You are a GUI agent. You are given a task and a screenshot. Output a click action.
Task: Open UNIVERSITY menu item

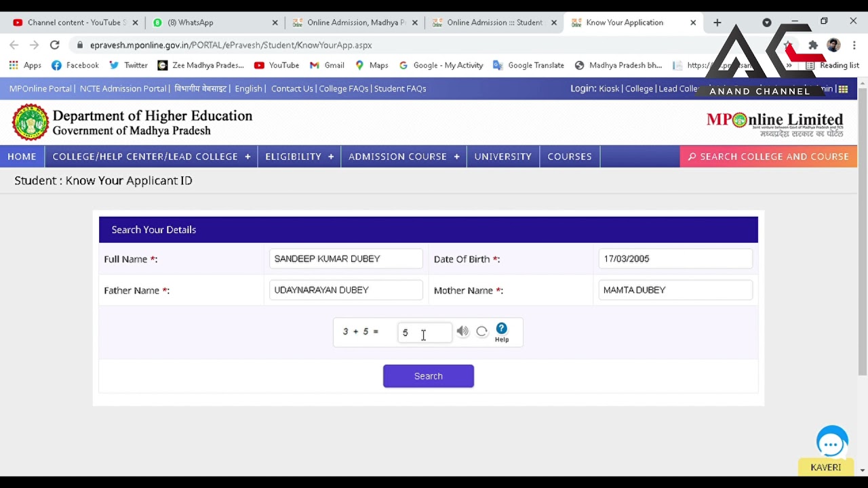point(502,157)
